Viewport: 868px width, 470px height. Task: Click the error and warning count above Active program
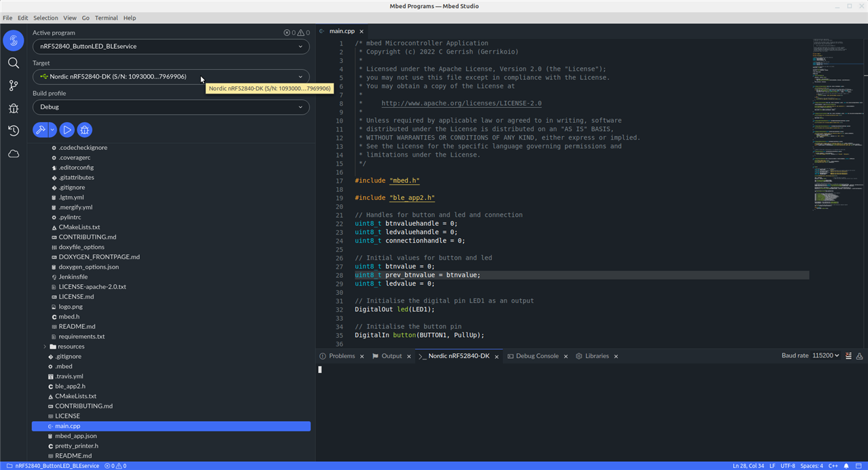296,33
